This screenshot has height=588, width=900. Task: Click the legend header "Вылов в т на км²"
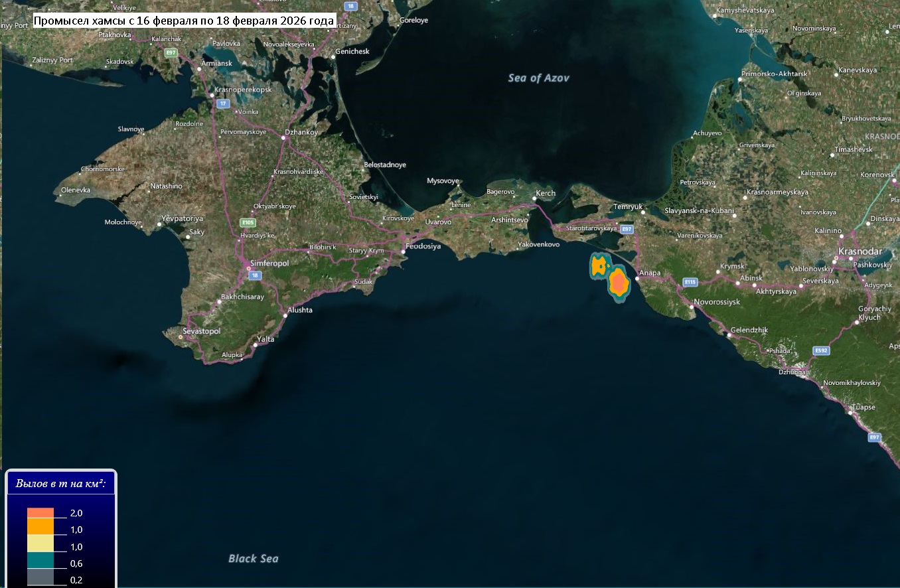coord(61,484)
